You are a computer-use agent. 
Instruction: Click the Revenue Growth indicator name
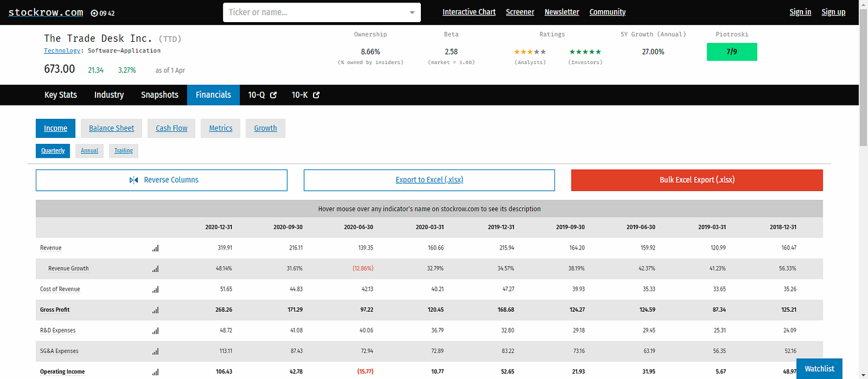[x=69, y=269]
